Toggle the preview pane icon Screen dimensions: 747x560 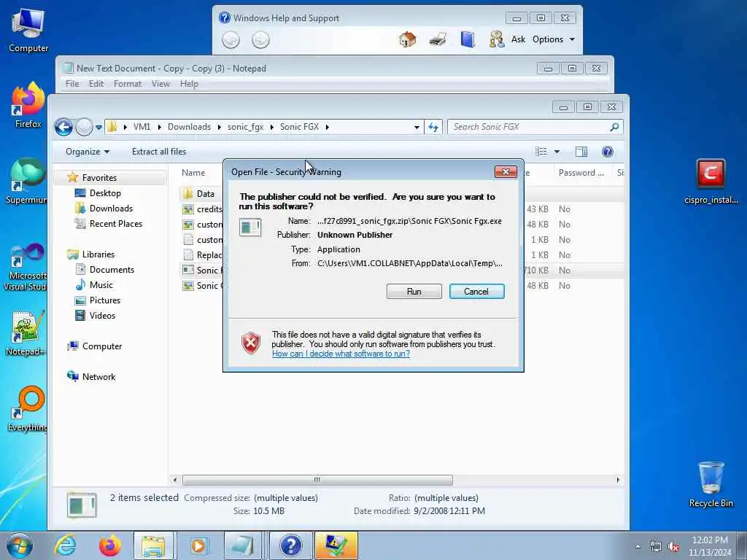pos(581,152)
